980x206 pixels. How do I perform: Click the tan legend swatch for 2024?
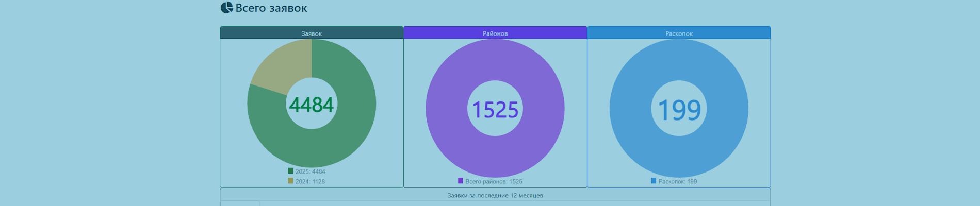tap(290, 181)
